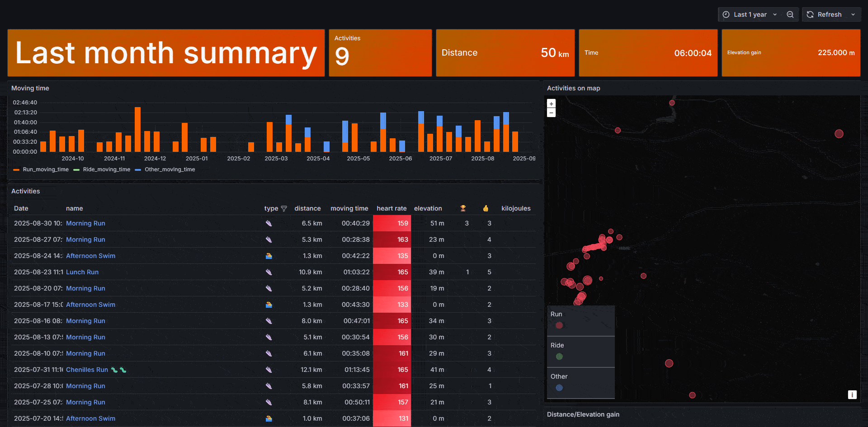
Task: Click the zoom out time range icon
Action: (x=790, y=14)
